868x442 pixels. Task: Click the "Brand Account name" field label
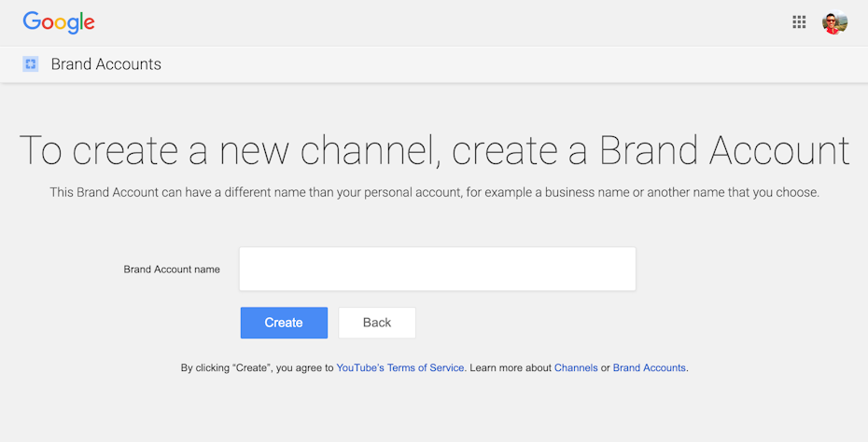tap(172, 269)
